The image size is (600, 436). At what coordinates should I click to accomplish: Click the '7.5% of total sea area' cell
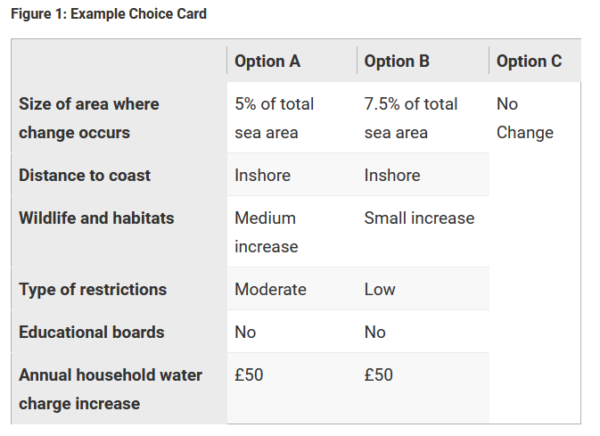coord(411,118)
